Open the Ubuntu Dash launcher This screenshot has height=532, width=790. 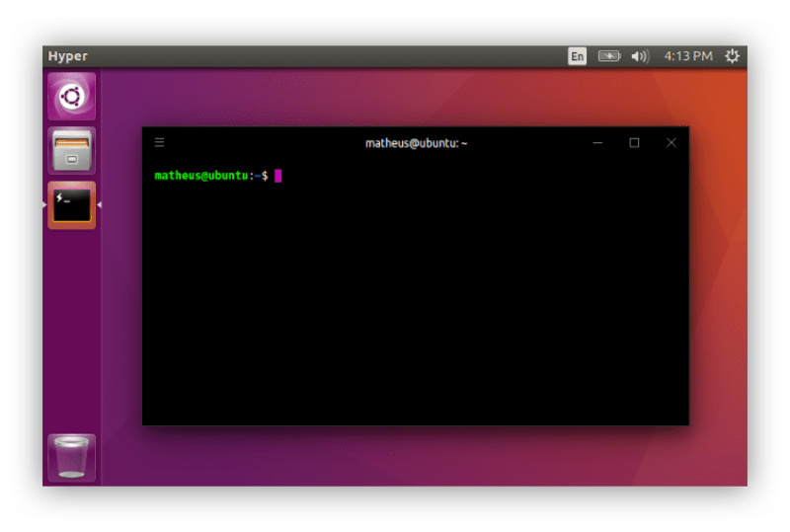(71, 97)
